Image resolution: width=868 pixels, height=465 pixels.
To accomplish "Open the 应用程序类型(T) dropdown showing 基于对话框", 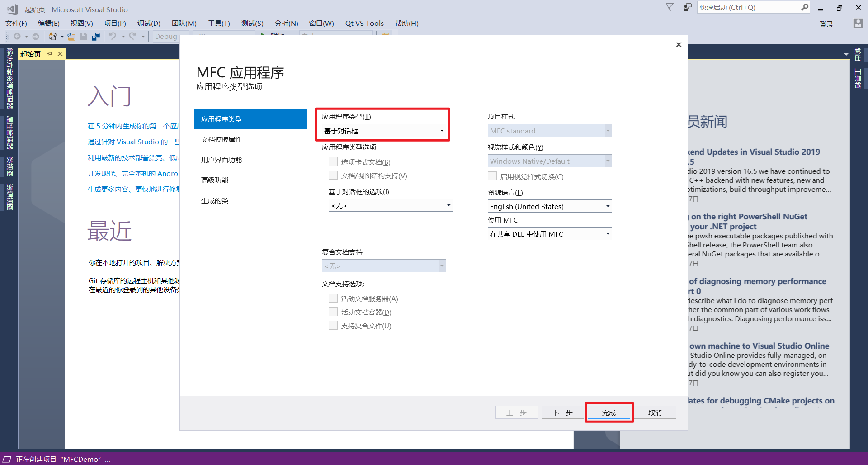I will (x=384, y=131).
